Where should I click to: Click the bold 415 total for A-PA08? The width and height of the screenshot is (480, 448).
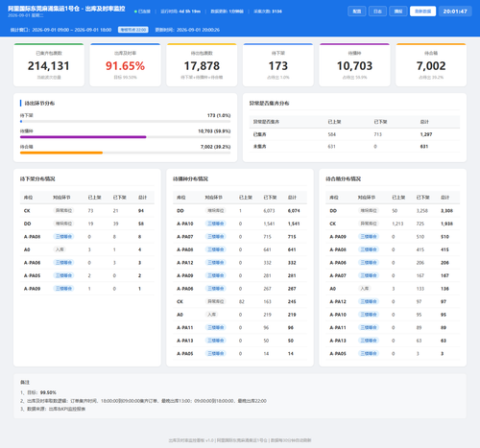pyautogui.click(x=444, y=249)
